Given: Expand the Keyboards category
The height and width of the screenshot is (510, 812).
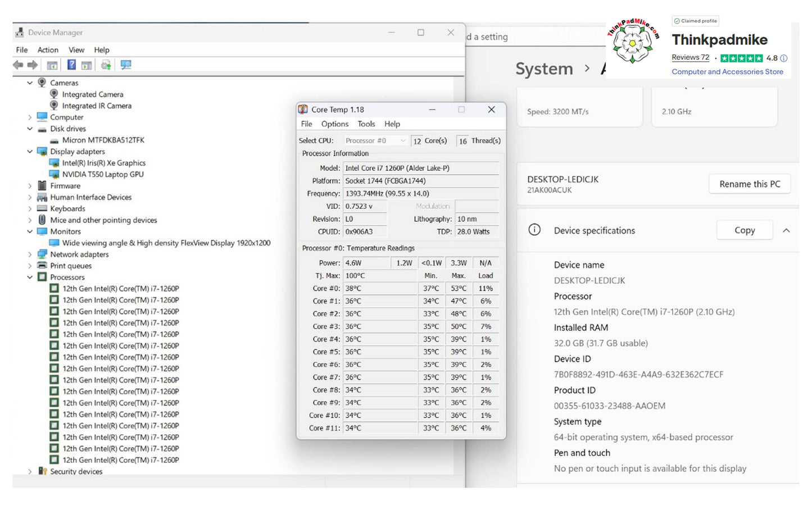Looking at the screenshot, I should [x=30, y=209].
